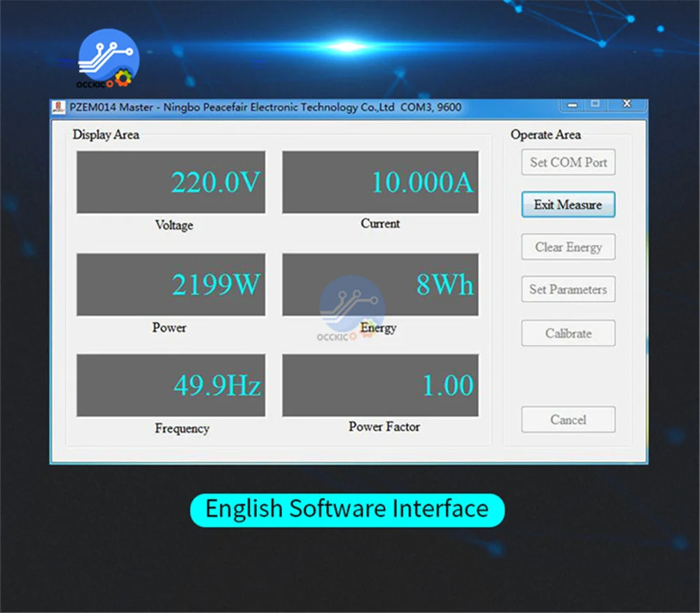
Task: Click the Power Factor label
Action: (x=384, y=427)
